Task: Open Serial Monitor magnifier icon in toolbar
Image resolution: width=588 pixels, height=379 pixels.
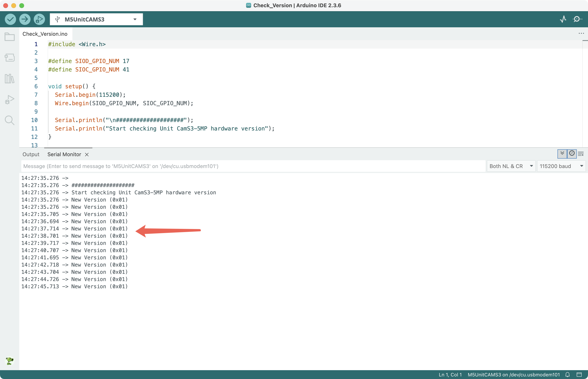Action: tap(577, 19)
